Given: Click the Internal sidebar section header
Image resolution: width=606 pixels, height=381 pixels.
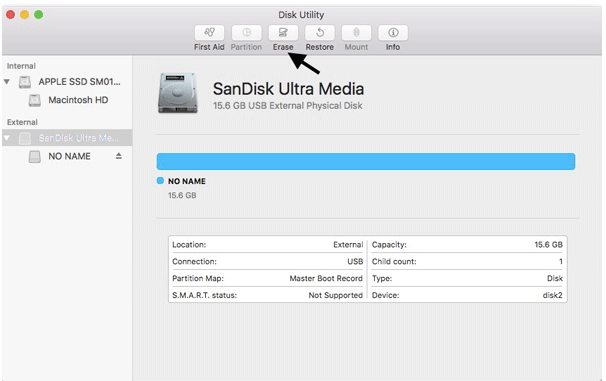Looking at the screenshot, I should [21, 66].
